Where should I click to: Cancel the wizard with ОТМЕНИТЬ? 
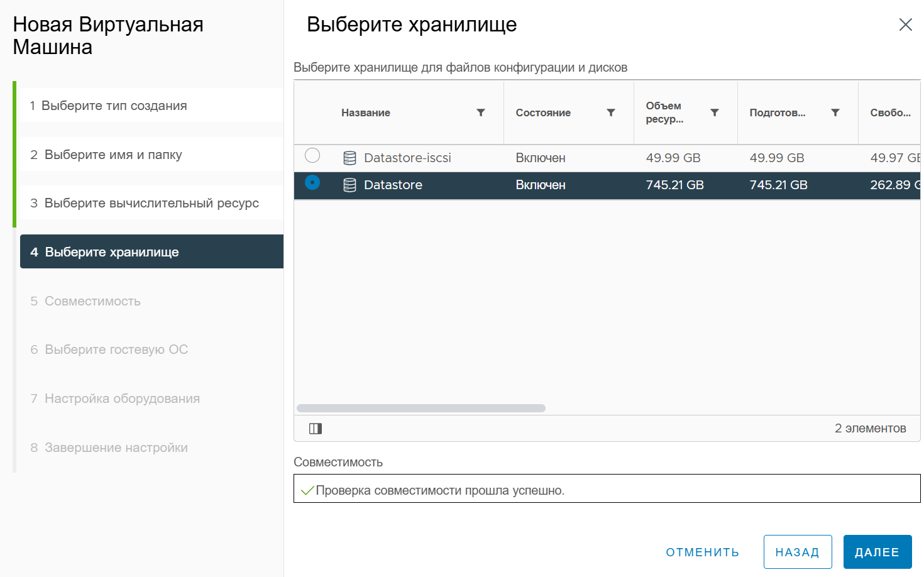[x=703, y=552]
